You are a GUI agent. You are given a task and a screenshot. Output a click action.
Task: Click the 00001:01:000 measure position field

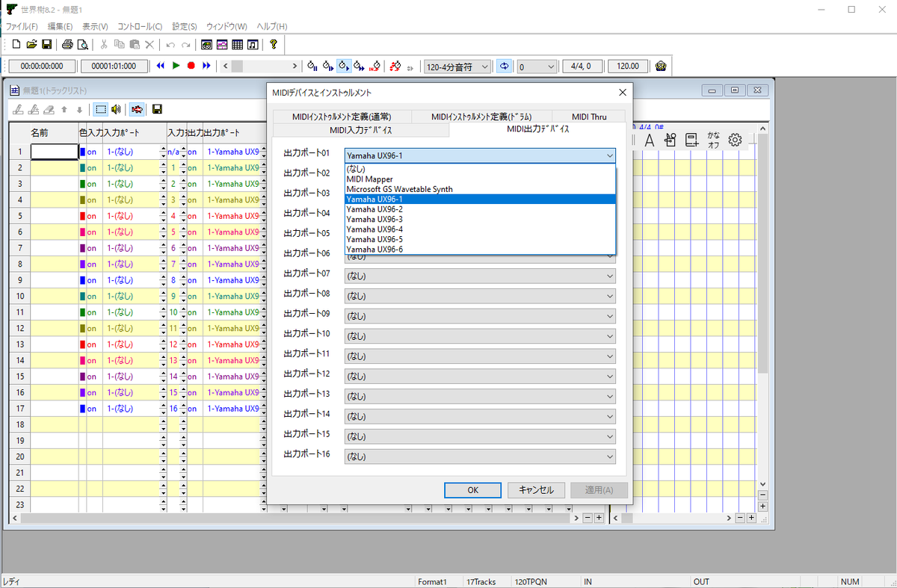[114, 66]
